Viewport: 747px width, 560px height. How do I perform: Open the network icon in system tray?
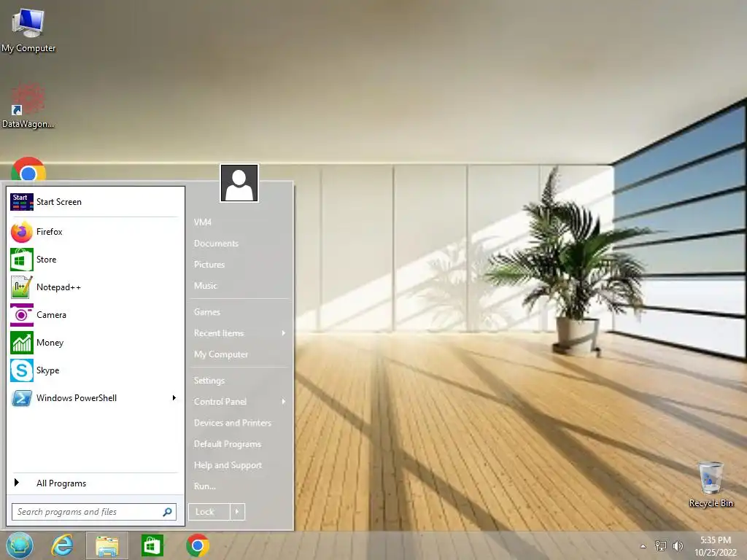(660, 545)
